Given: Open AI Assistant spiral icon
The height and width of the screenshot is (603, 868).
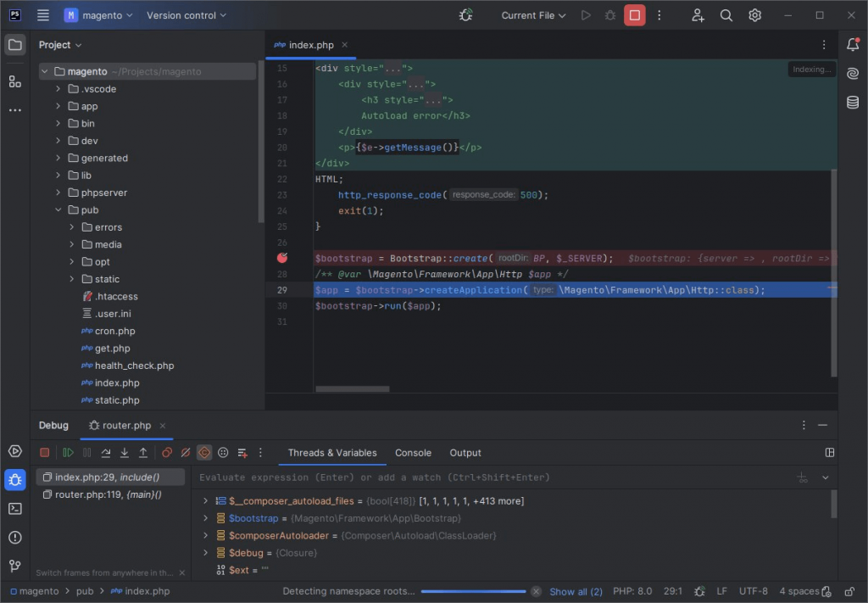Looking at the screenshot, I should [853, 73].
